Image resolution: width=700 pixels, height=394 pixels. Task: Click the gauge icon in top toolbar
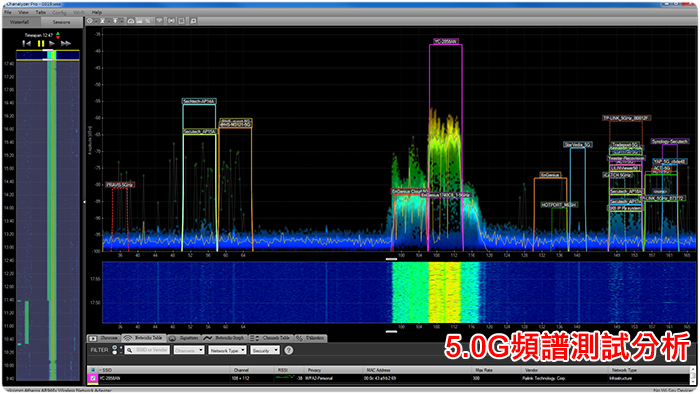click(131, 21)
